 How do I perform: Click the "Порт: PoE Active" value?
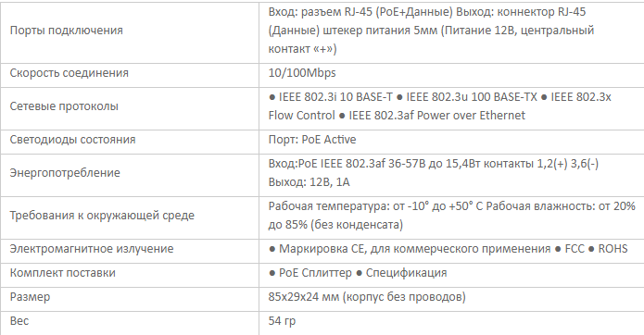coord(312,140)
